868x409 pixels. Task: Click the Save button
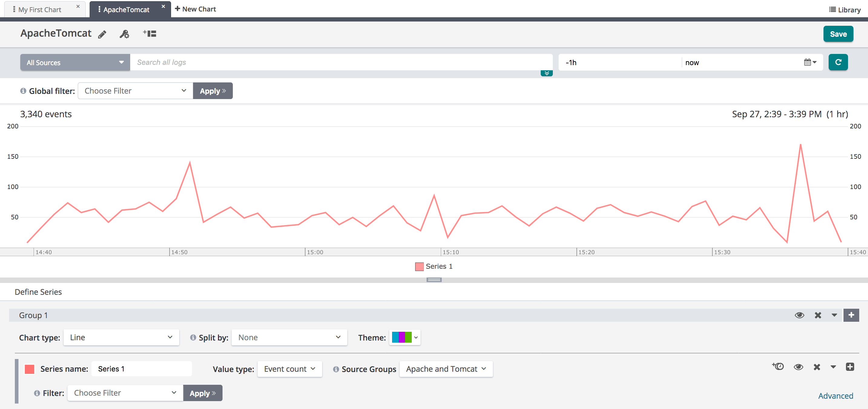point(838,34)
